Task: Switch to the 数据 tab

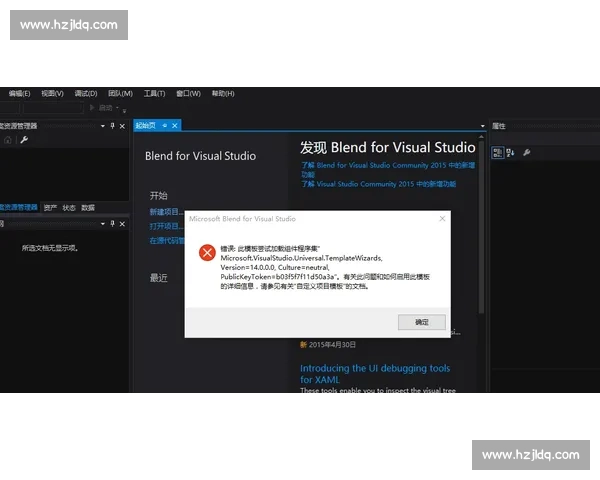Action: click(x=88, y=208)
